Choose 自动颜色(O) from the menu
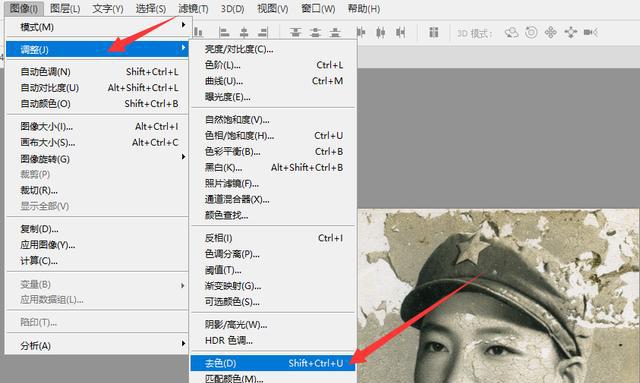The image size is (640, 383). coord(97,104)
